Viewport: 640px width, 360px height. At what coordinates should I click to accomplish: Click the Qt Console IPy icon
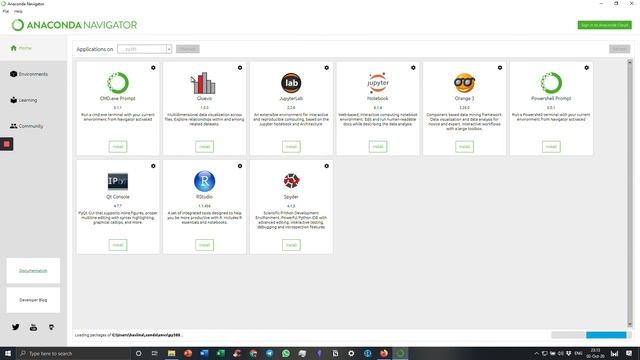pyautogui.click(x=118, y=181)
